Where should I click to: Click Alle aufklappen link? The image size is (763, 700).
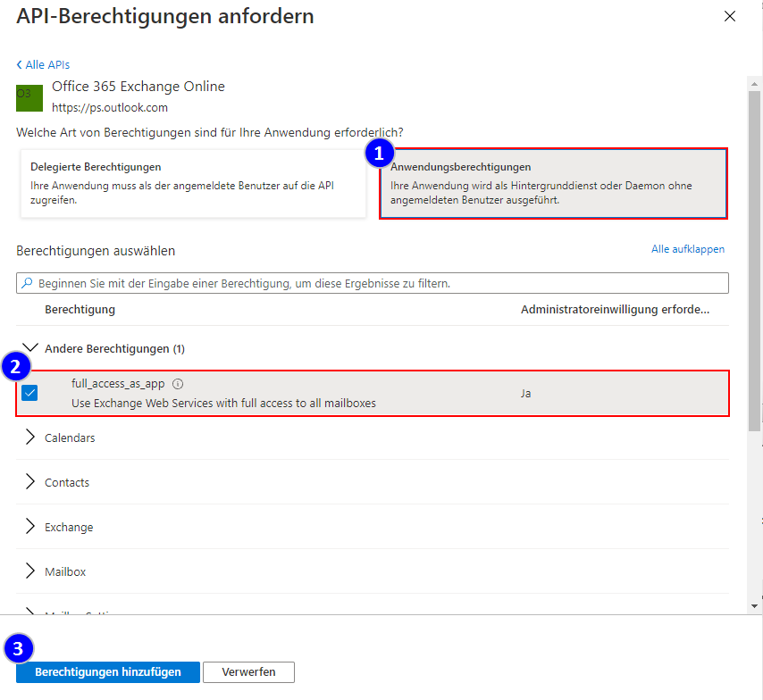[688, 249]
